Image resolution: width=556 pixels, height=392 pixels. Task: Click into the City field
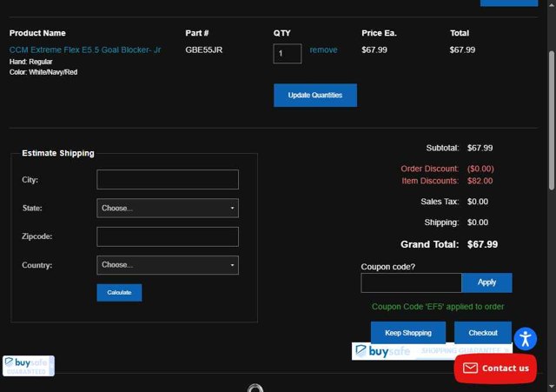click(x=168, y=180)
